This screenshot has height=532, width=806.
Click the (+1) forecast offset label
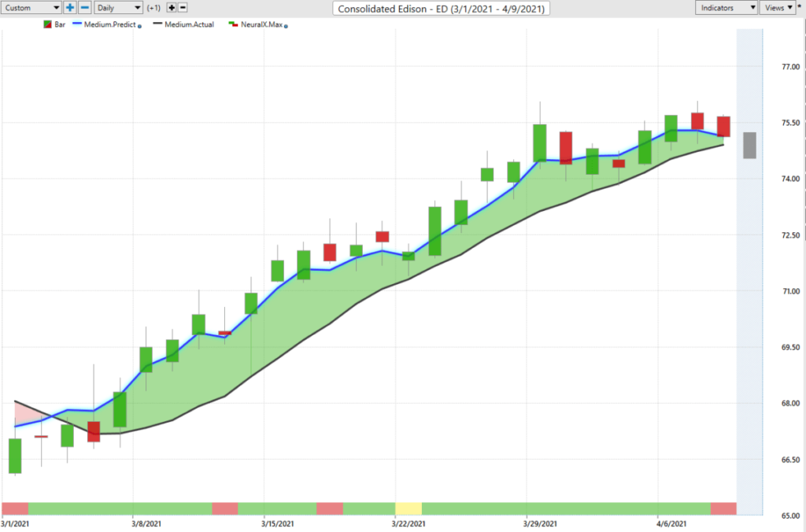point(153,8)
